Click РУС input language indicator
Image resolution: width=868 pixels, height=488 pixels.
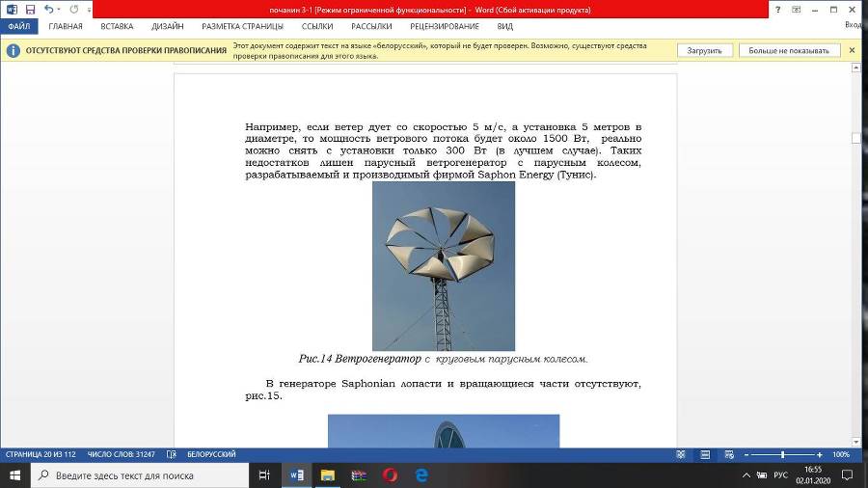tap(780, 475)
